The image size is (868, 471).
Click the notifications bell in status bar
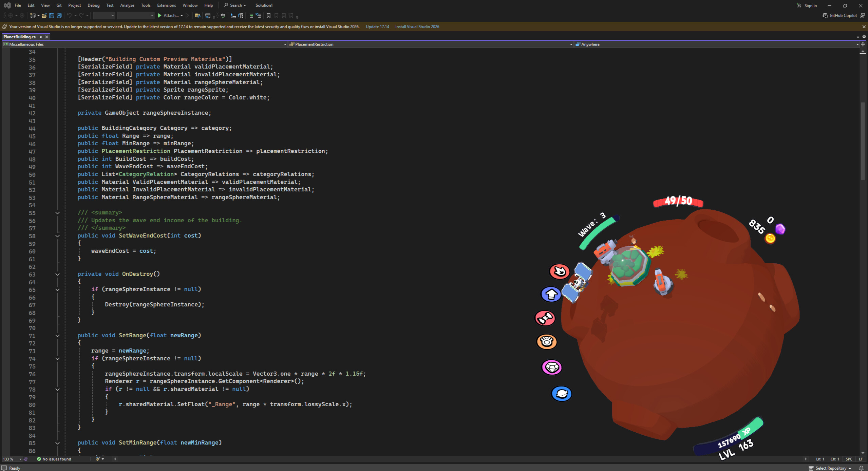[x=861, y=468]
